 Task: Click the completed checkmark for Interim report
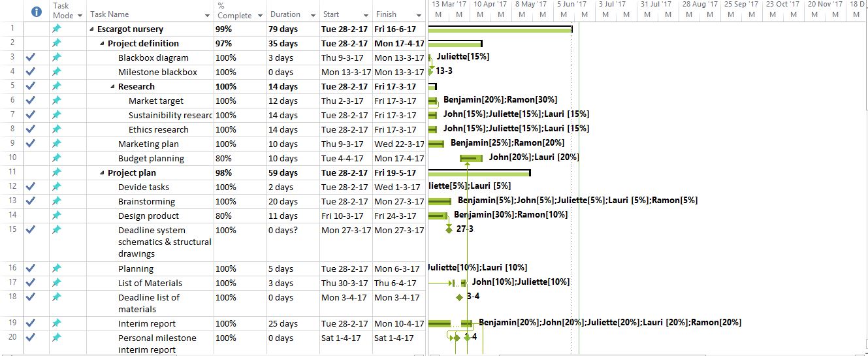point(30,323)
